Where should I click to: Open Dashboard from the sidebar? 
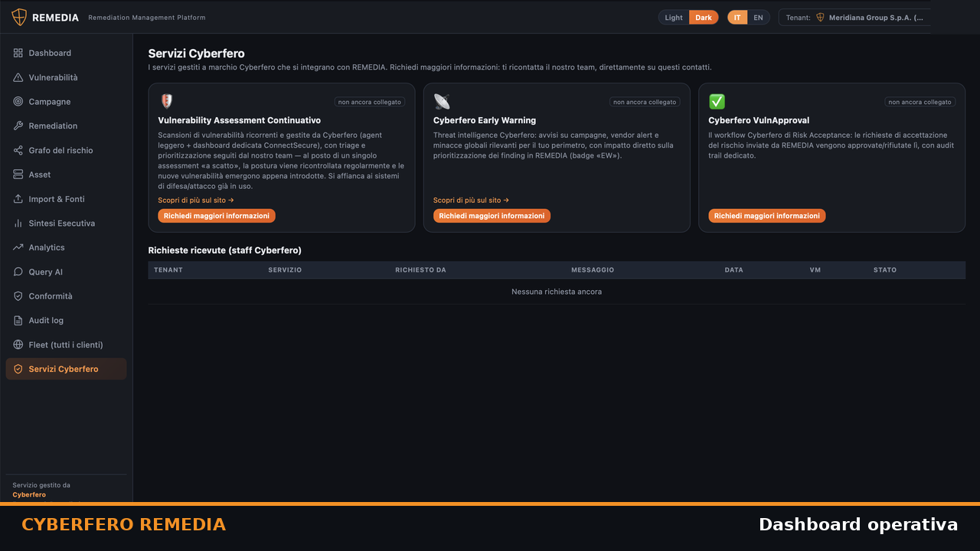tap(66, 53)
